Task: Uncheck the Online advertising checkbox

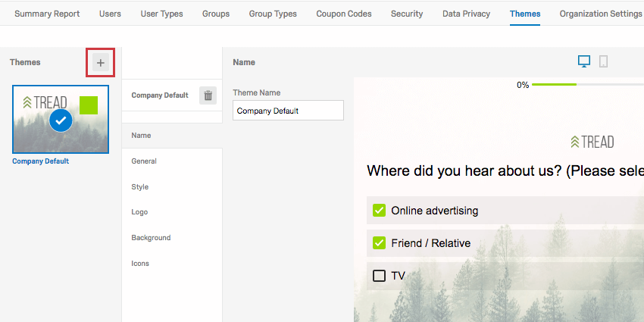Action: pyautogui.click(x=379, y=211)
